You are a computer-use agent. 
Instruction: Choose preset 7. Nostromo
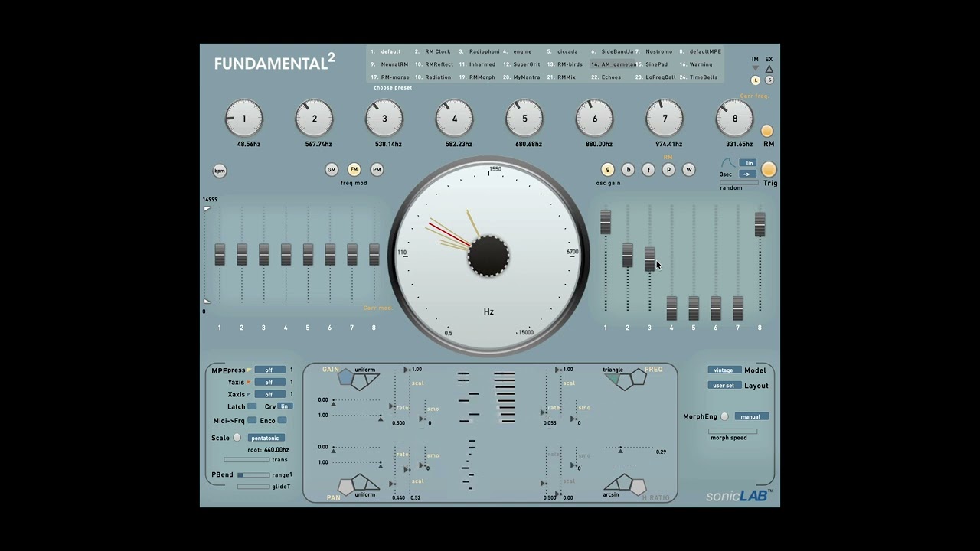[654, 52]
